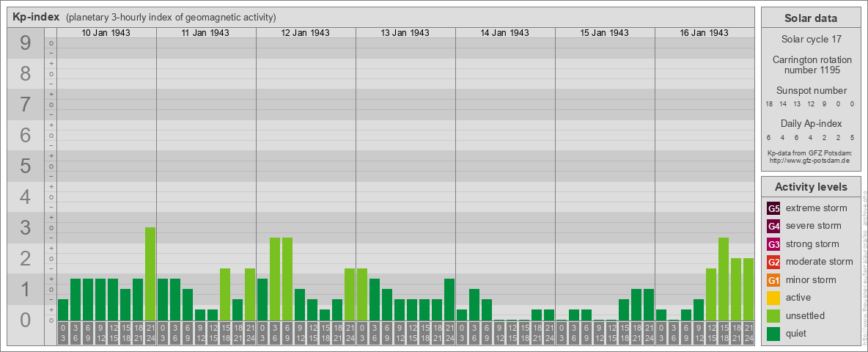Click the 'moderate storm' legend label
Image resolution: width=868 pixels, height=352 pixels.
(x=820, y=261)
